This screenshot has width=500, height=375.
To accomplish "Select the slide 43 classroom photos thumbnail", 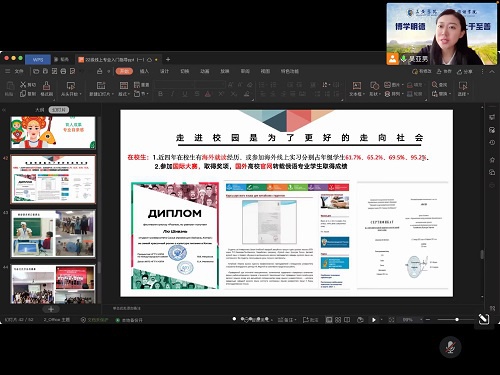I will pos(53,234).
